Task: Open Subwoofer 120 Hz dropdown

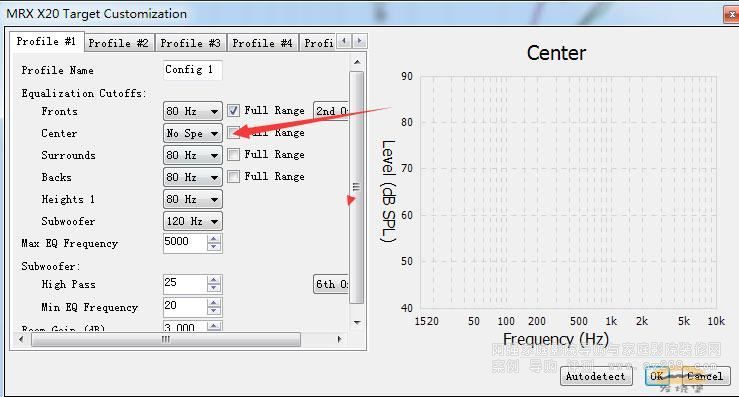Action: 193,221
